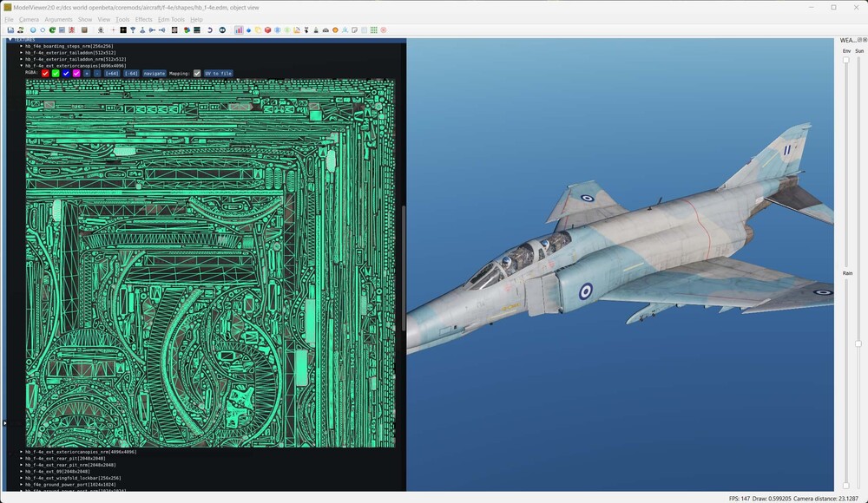Click the undo arrow icon in toolbar
Image resolution: width=868 pixels, height=503 pixels.
(x=209, y=30)
